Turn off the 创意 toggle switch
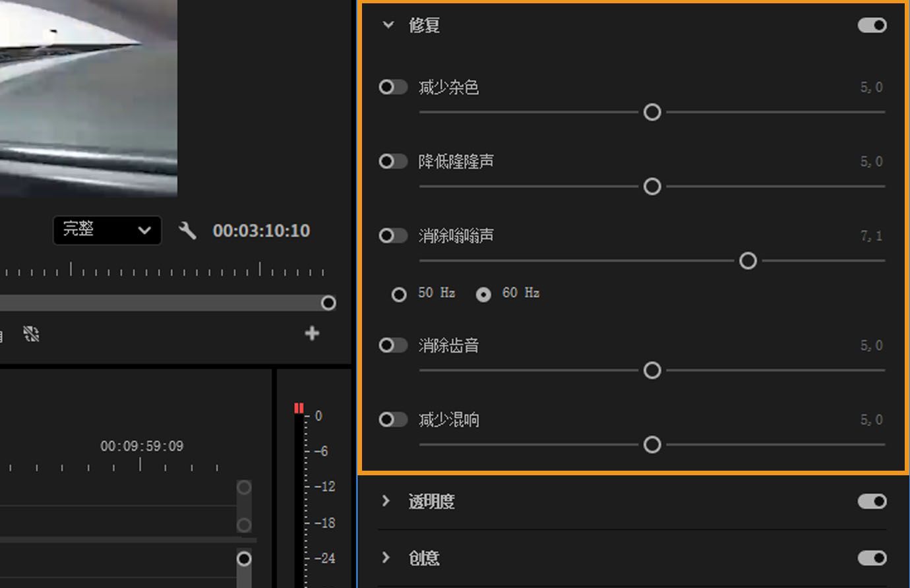Screen dimensions: 910x588 click(872, 558)
